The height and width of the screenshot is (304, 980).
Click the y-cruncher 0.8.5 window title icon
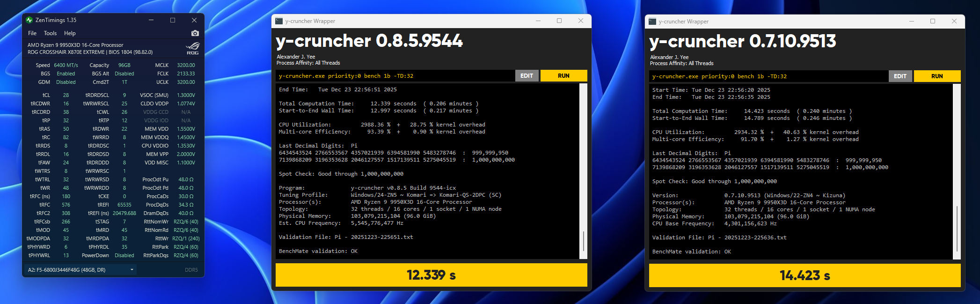279,21
